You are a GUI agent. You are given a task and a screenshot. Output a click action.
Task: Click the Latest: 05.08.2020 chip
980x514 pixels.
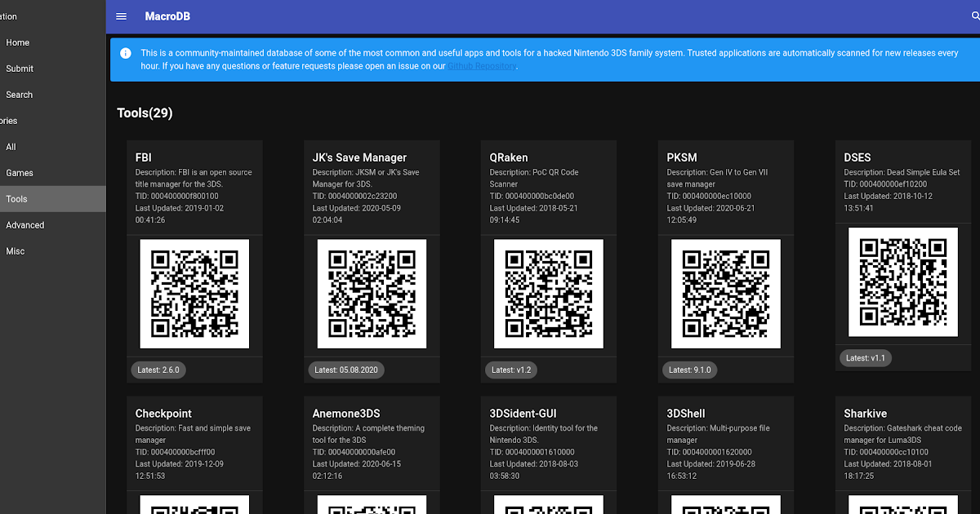pos(346,370)
